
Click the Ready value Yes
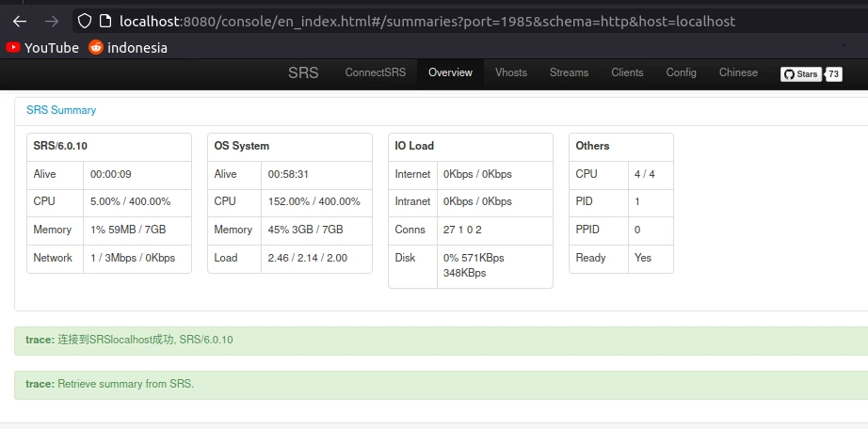pyautogui.click(x=643, y=258)
